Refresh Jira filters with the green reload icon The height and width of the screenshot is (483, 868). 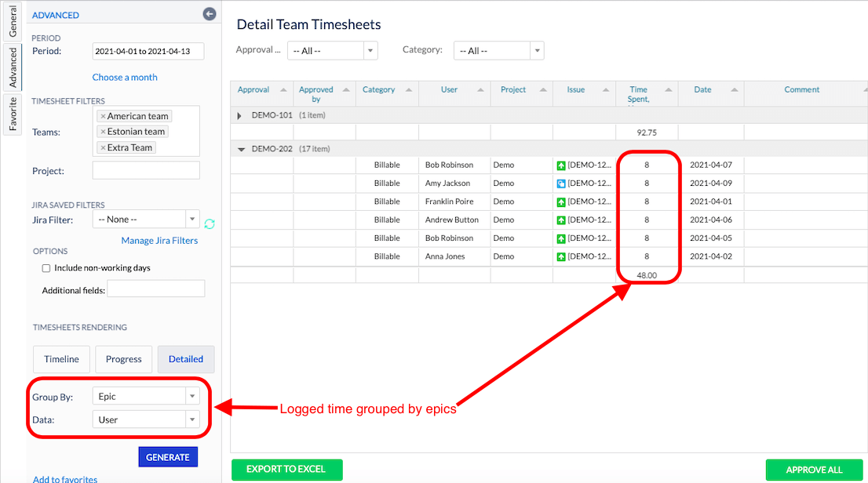[x=210, y=223]
